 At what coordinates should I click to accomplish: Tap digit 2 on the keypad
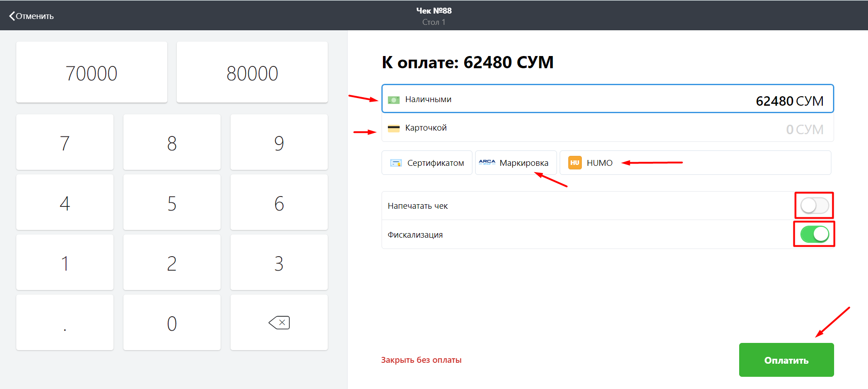[172, 262]
